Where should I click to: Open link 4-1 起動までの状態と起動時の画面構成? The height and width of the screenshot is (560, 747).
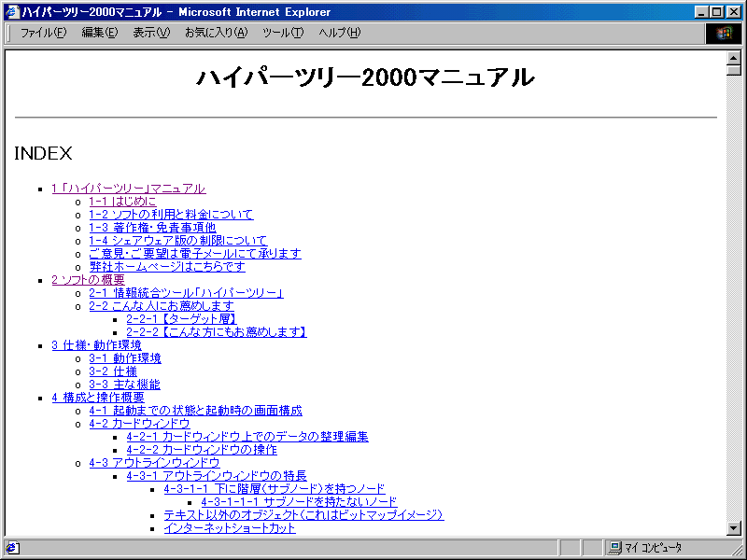(196, 411)
